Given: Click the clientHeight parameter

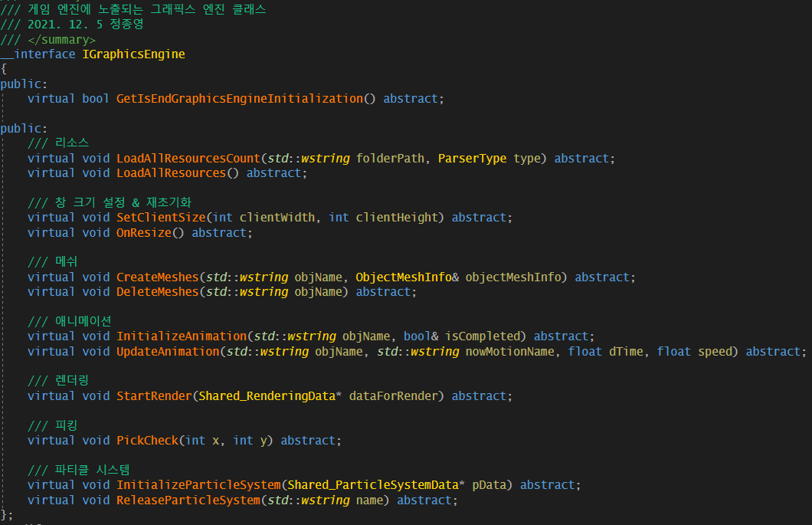Looking at the screenshot, I should 398,218.
